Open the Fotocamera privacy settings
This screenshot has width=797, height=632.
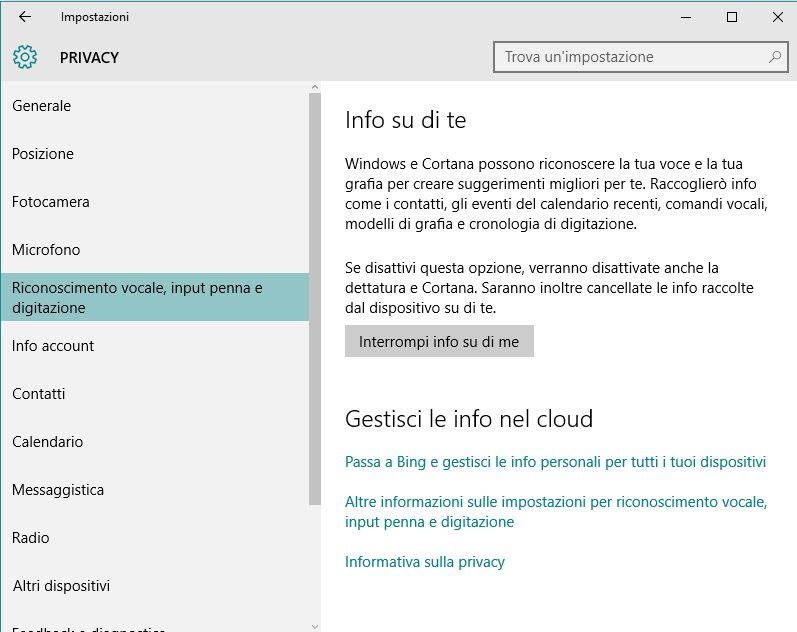pyautogui.click(x=51, y=202)
